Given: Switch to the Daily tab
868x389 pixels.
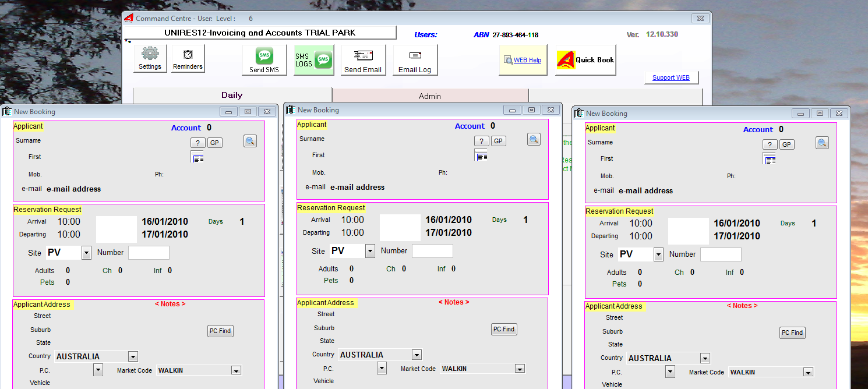Looking at the screenshot, I should coord(232,96).
